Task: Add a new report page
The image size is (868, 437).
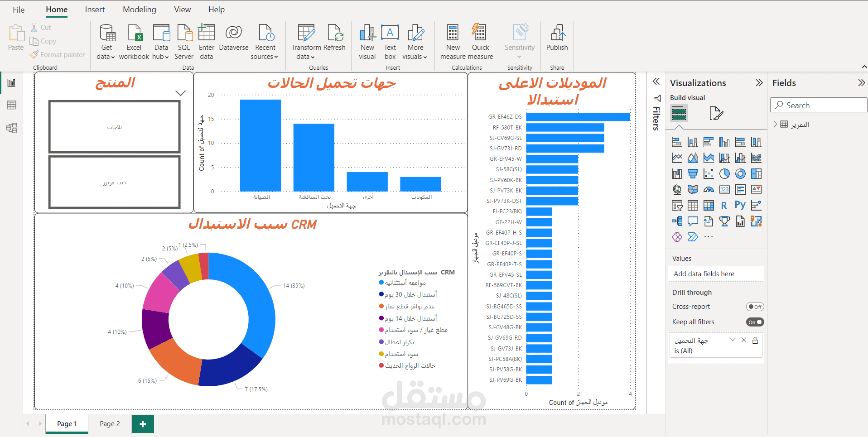Action: [x=143, y=424]
